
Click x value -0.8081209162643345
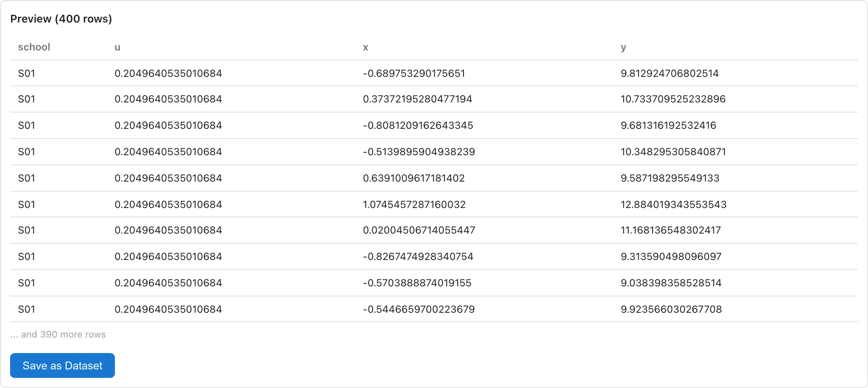point(418,125)
